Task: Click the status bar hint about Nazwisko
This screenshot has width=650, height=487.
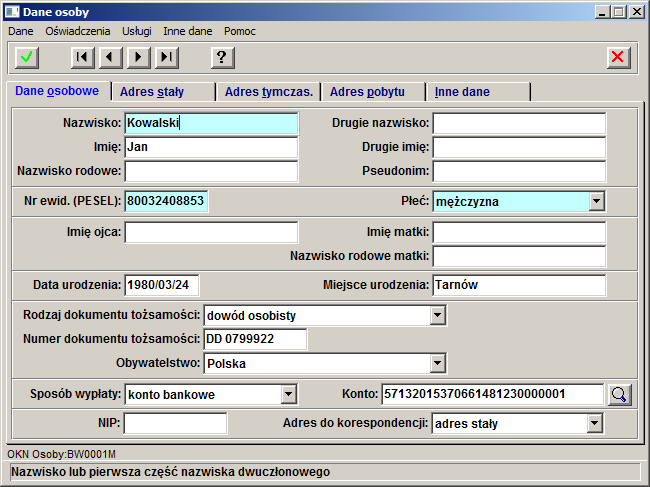Action: (324, 472)
